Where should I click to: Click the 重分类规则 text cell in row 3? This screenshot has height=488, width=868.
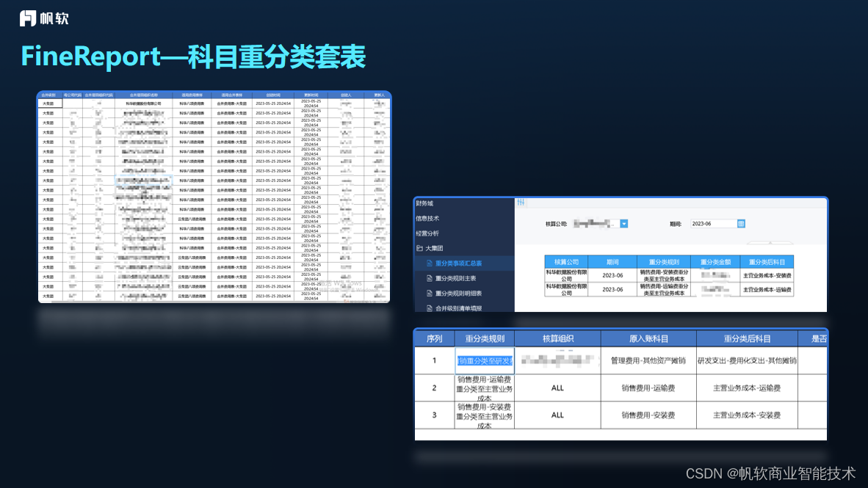(x=485, y=415)
